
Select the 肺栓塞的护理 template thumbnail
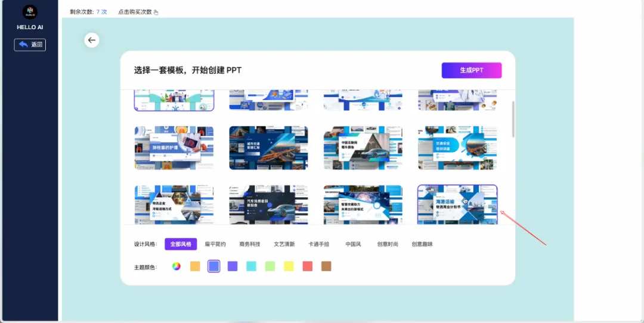[x=174, y=148]
